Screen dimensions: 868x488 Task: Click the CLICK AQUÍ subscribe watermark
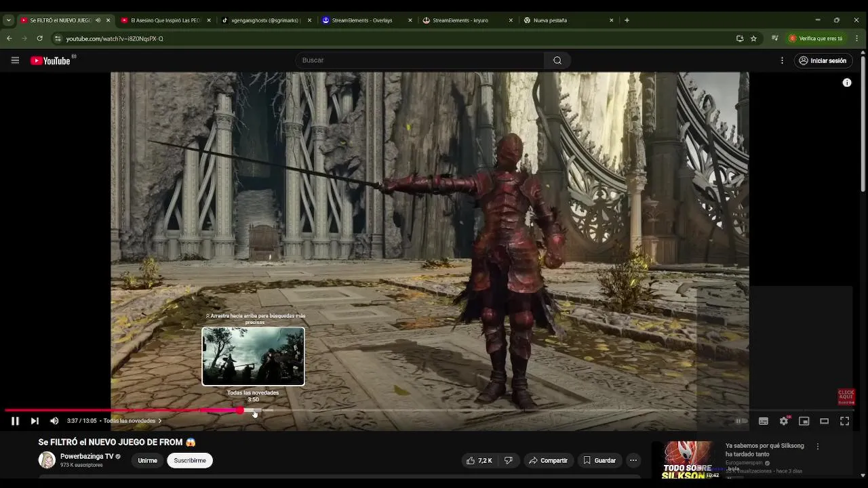click(x=846, y=397)
